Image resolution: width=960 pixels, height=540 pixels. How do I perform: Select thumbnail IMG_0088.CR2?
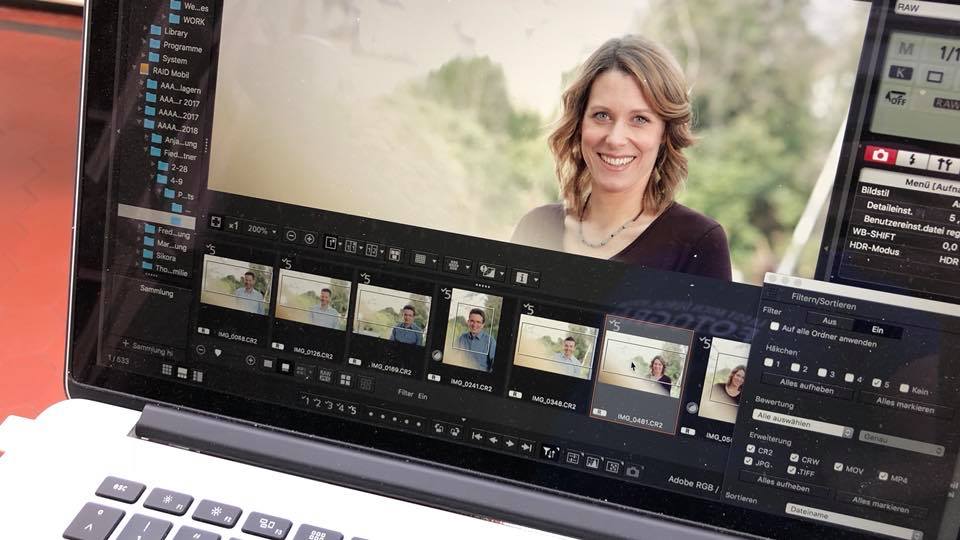(x=236, y=284)
